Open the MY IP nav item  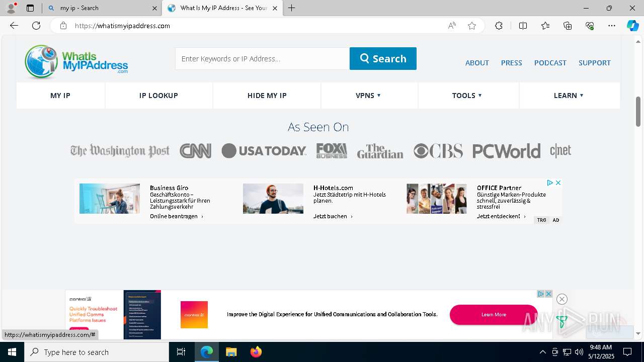(x=60, y=96)
